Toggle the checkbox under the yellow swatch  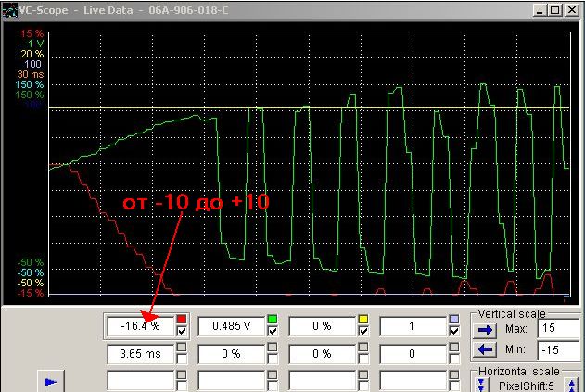pos(362,332)
